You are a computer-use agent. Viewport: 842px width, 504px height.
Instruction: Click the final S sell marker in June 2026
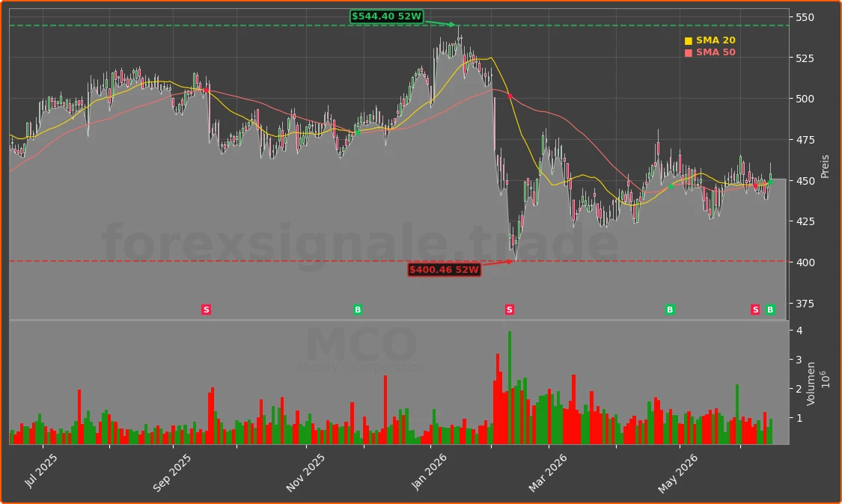coord(755,310)
